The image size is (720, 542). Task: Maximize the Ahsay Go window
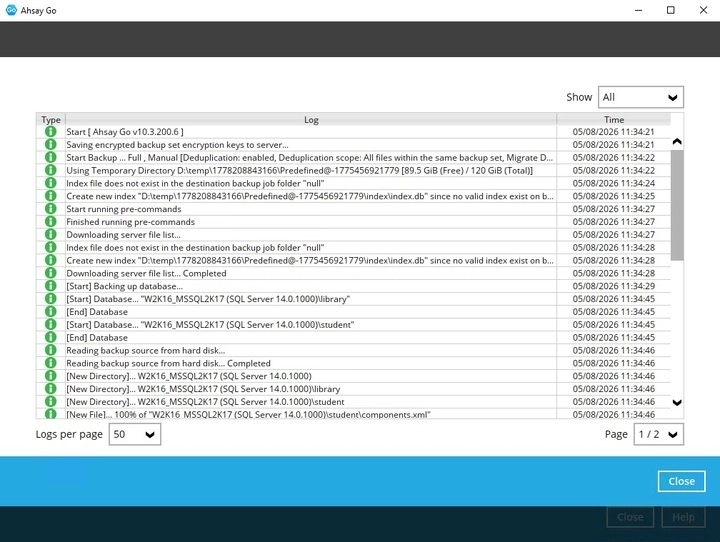click(x=670, y=10)
